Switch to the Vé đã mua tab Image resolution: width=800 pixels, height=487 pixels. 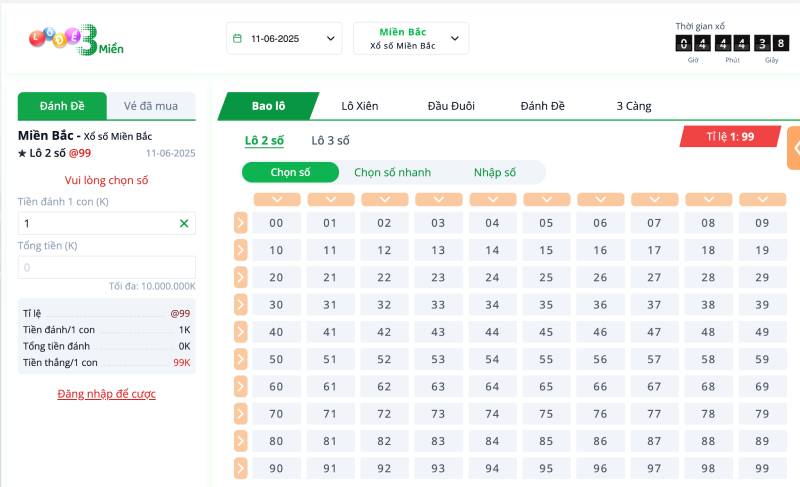click(150, 106)
